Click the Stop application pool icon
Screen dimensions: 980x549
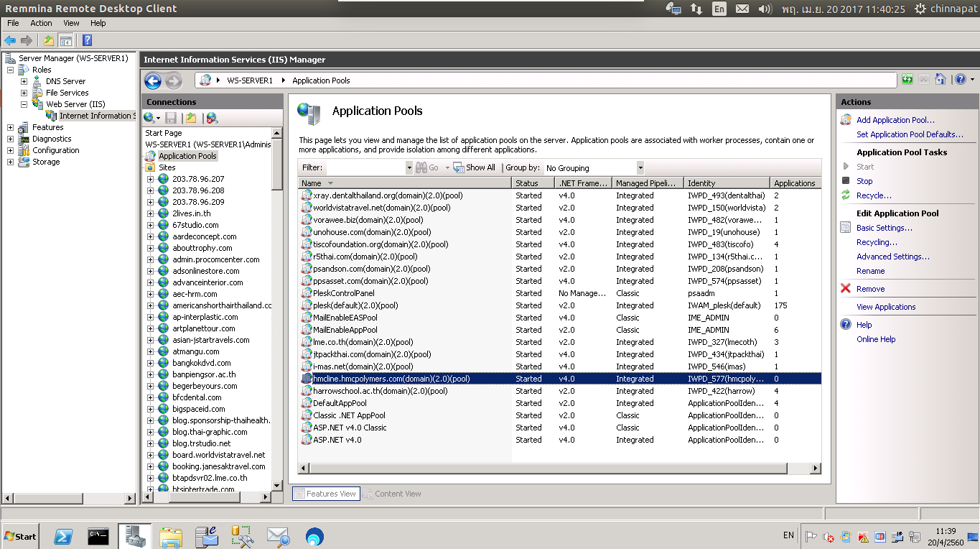pyautogui.click(x=846, y=181)
